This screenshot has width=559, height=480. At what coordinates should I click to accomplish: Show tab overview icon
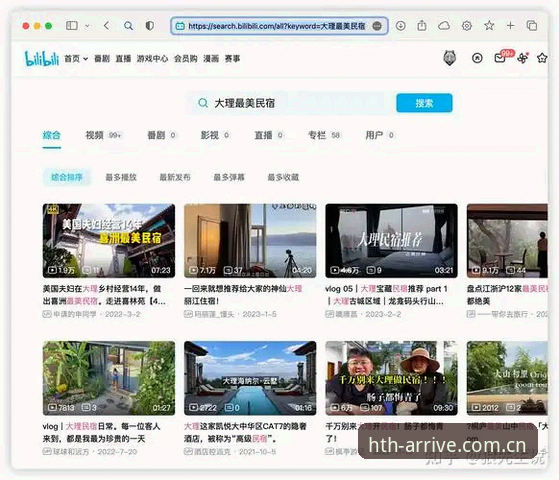pyautogui.click(x=532, y=26)
